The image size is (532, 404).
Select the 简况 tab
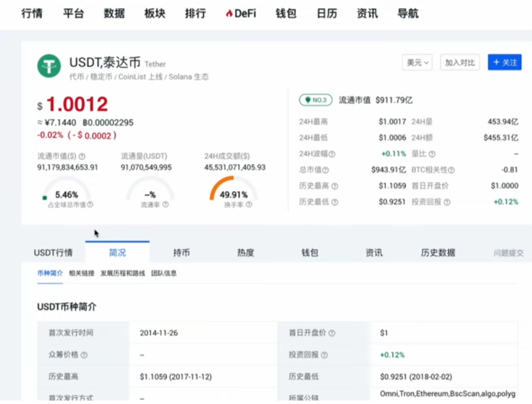click(117, 253)
